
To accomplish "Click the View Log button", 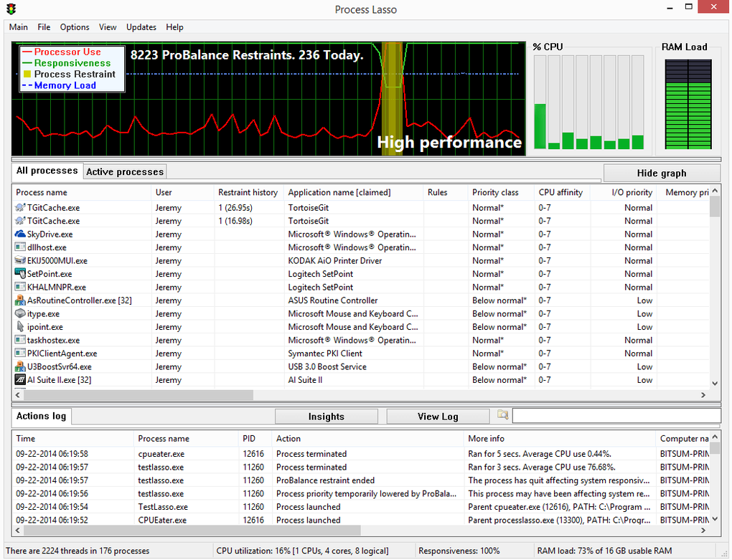I will (438, 416).
